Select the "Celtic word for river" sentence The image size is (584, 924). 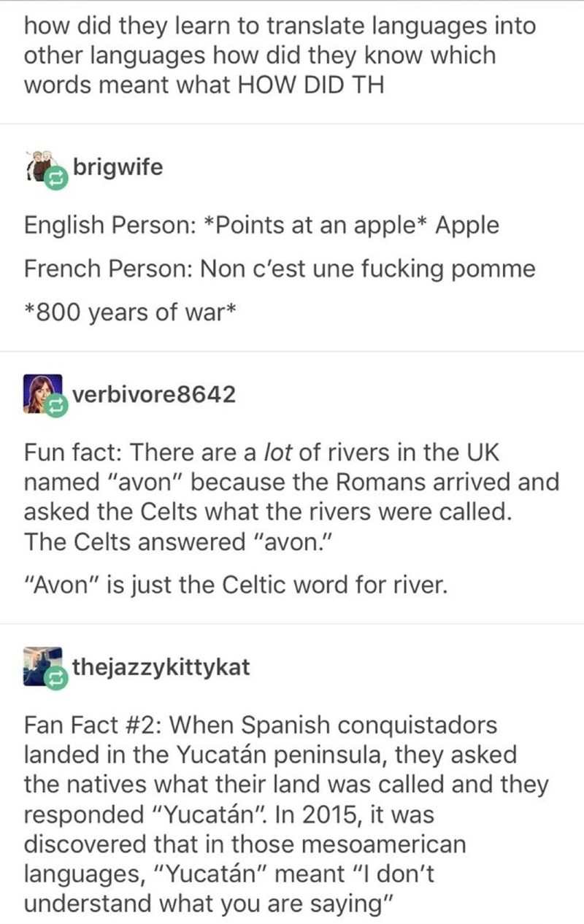[x=234, y=585]
